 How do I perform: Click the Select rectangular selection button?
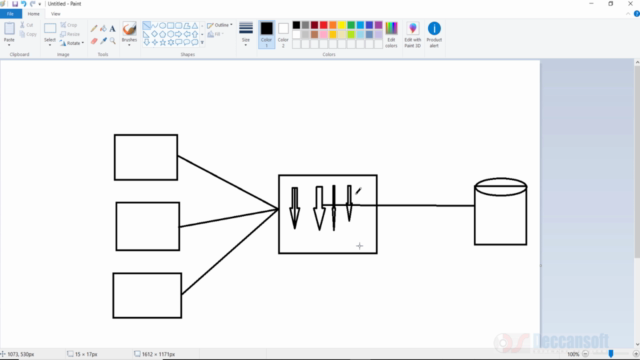[x=50, y=29]
